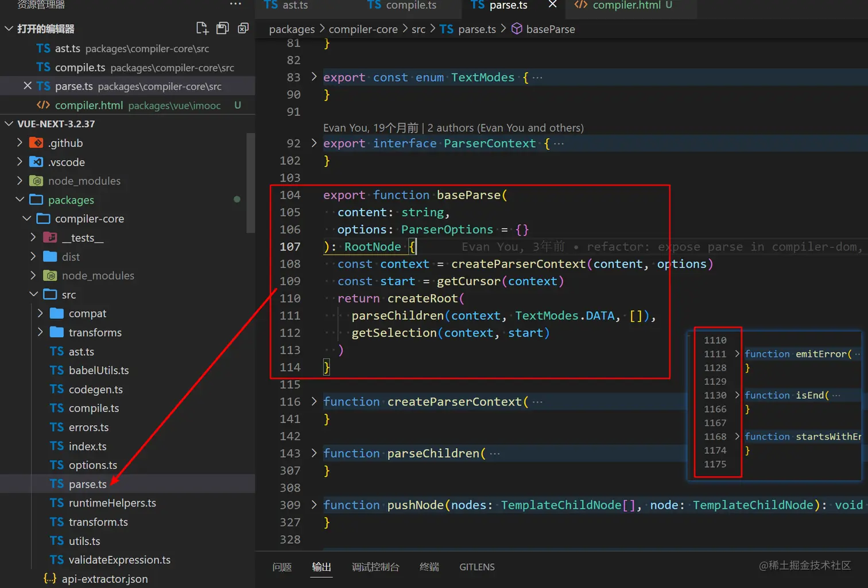Open the 终端 (Terminal) panel tab
Screen dimensions: 868x588
(x=429, y=567)
